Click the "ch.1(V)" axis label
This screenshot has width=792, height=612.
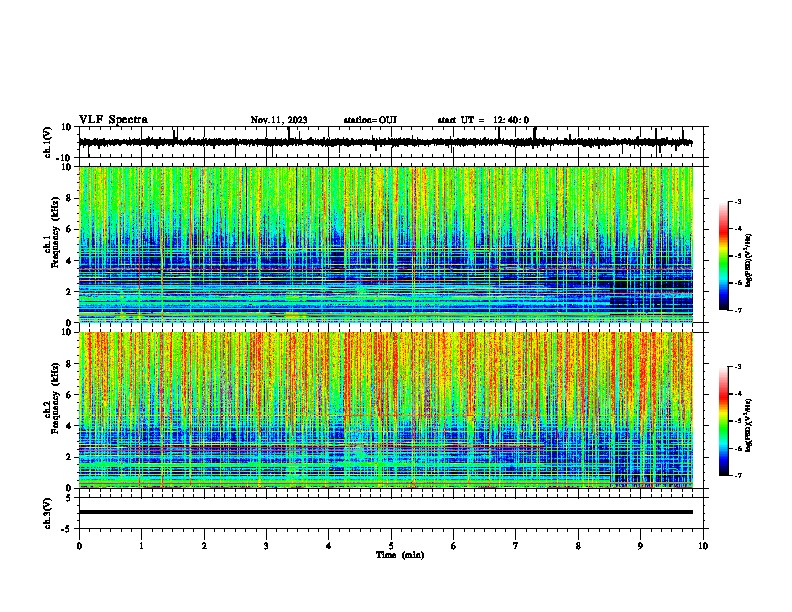click(48, 142)
